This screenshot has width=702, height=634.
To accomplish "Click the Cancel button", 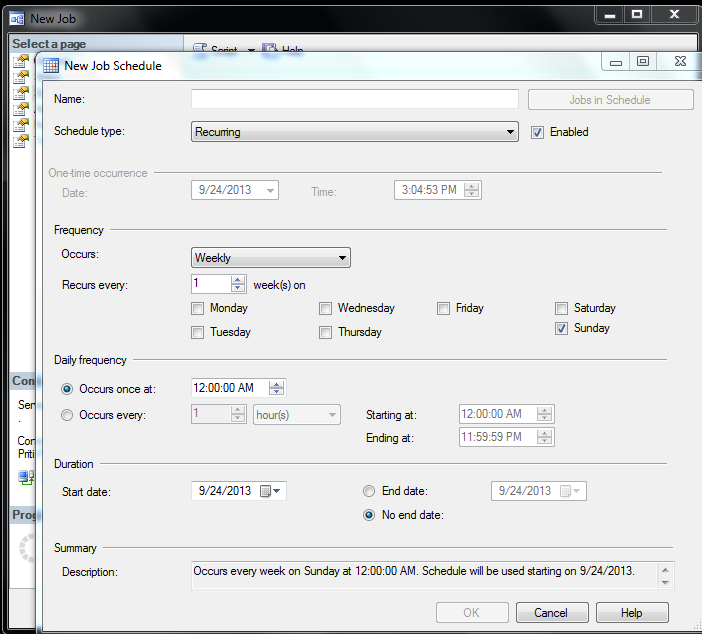I will tap(551, 613).
